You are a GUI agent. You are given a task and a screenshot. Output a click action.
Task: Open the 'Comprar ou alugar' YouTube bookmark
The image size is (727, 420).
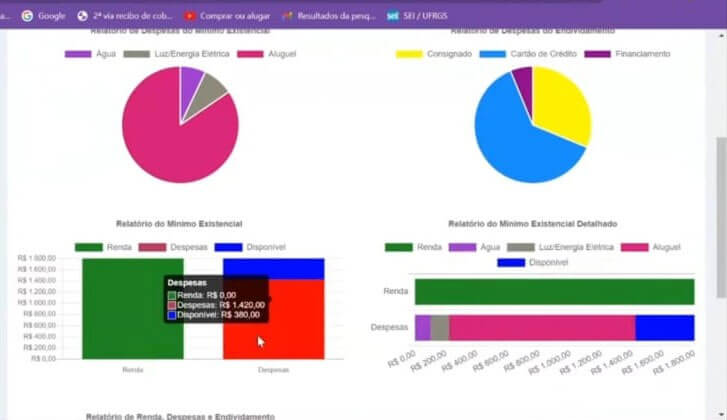point(227,16)
